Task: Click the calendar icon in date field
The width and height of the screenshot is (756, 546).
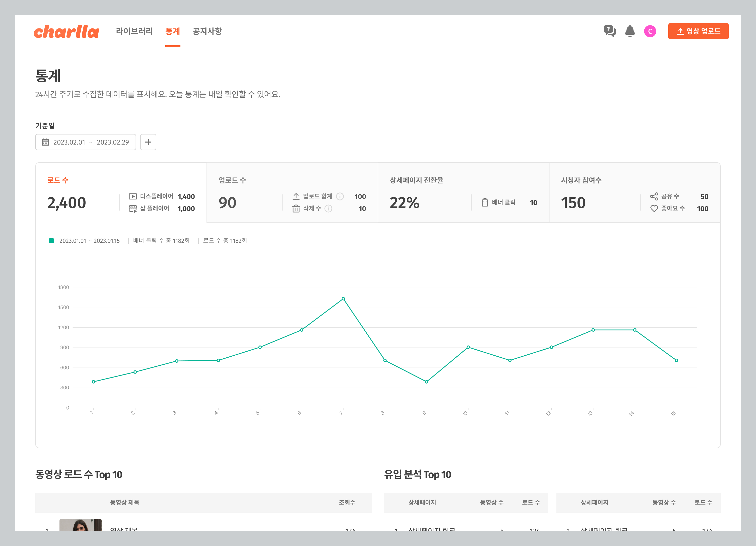Action: [45, 142]
